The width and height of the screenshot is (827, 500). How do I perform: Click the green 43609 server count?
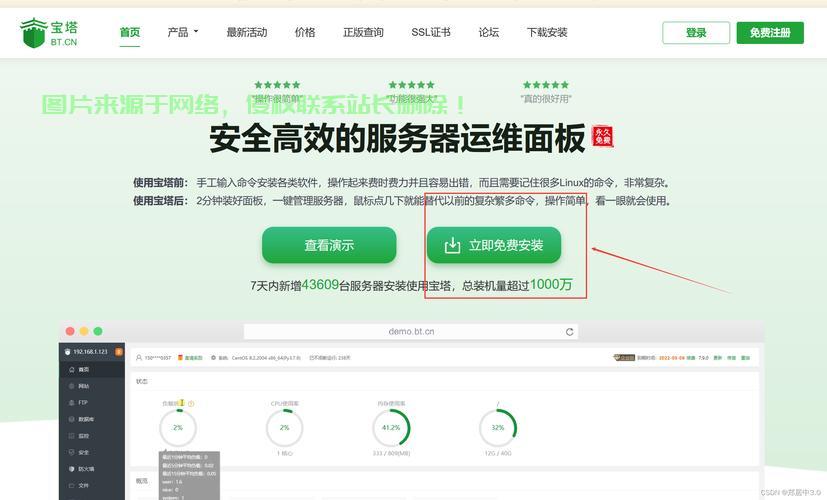click(320, 285)
